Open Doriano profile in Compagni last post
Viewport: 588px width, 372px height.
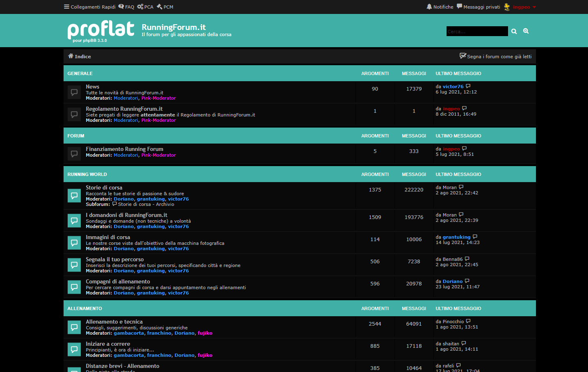[x=453, y=281]
